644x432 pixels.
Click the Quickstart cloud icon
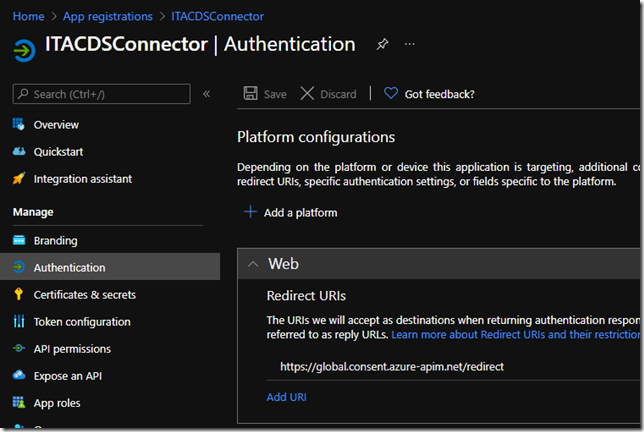(19, 151)
